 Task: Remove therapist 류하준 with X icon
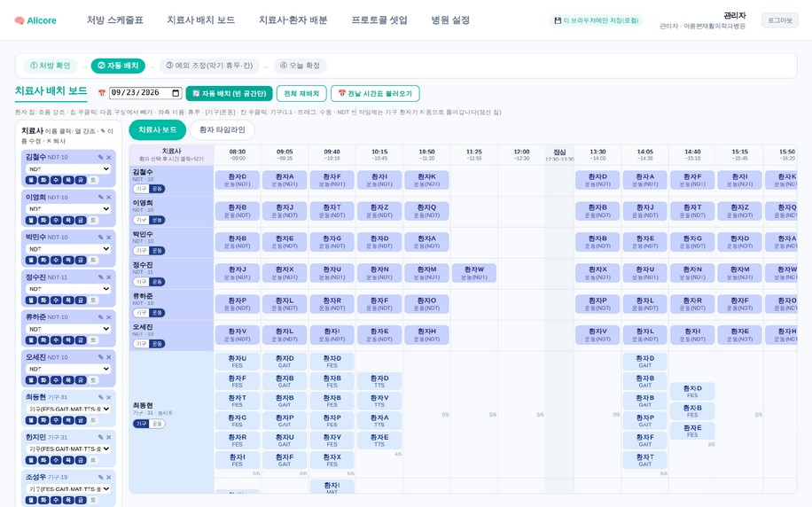pos(109,317)
